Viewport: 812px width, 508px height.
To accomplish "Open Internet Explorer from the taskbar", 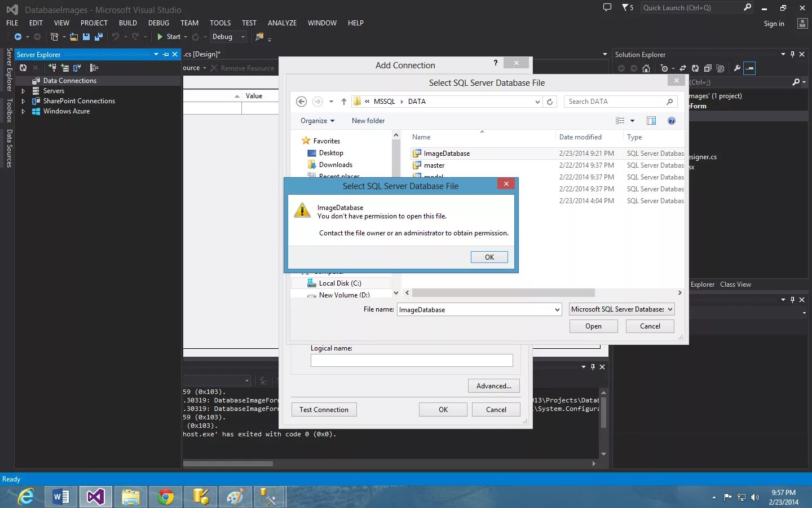I will pyautogui.click(x=26, y=497).
